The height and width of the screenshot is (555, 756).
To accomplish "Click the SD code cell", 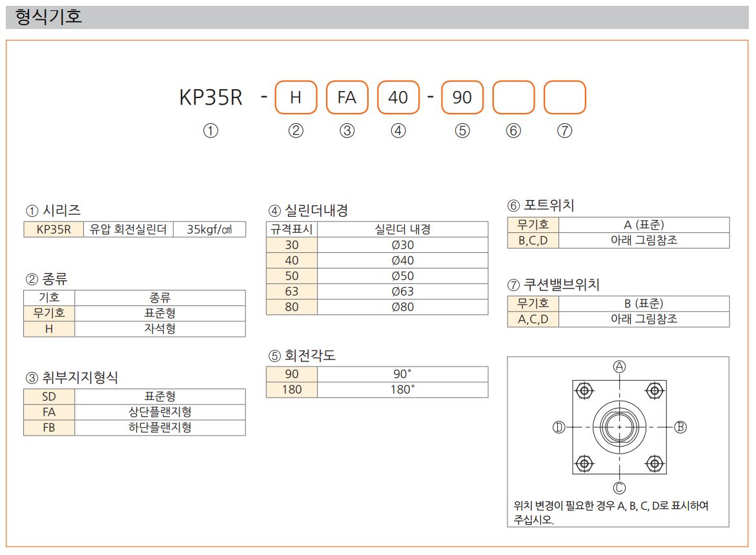I will (x=49, y=396).
